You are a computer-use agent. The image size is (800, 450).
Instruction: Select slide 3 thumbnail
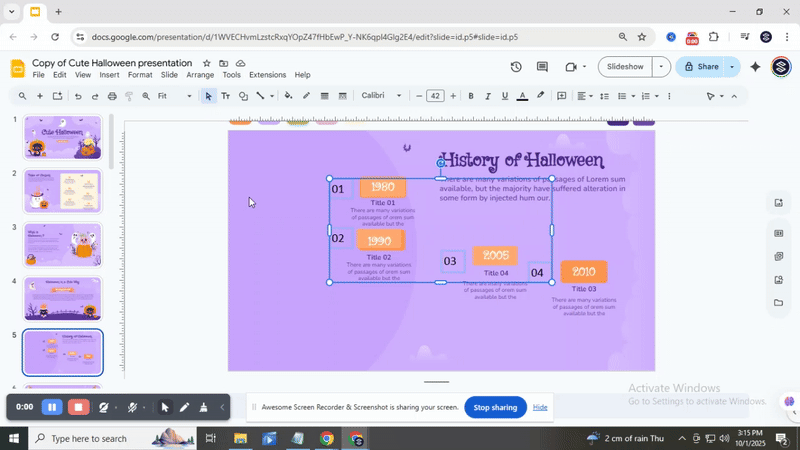point(63,244)
